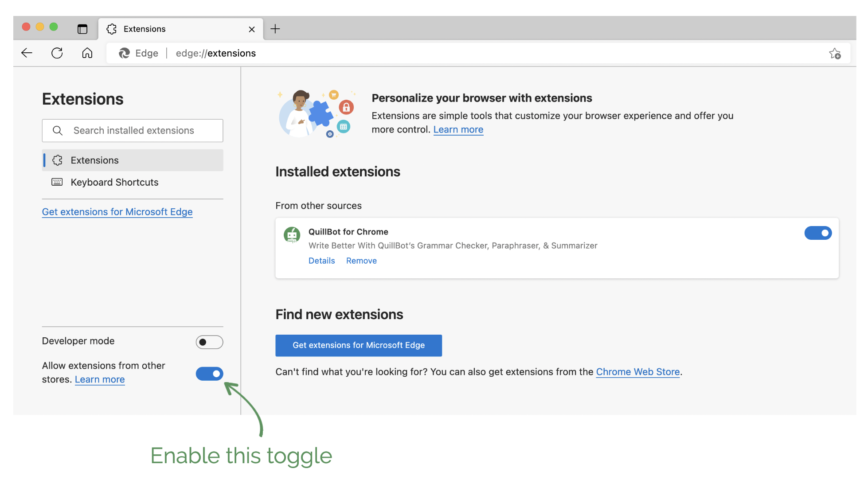The width and height of the screenshot is (868, 492).
Task: Click the Remove link for QuillBot
Action: (361, 260)
